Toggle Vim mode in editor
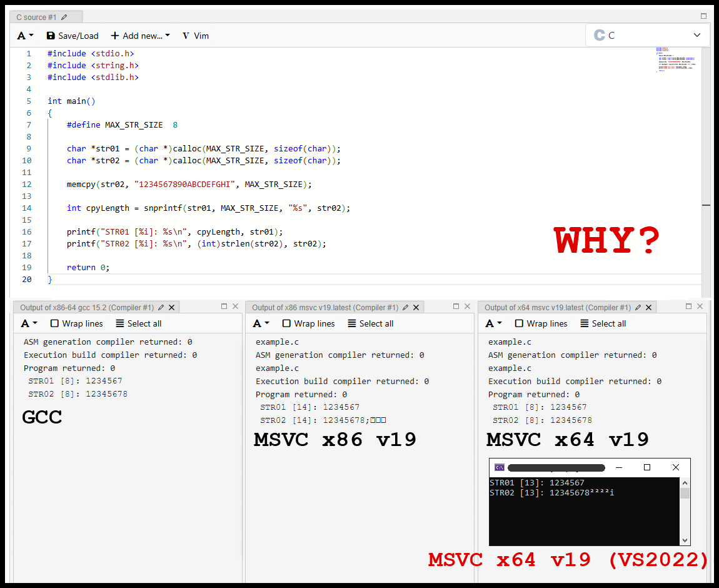 pyautogui.click(x=196, y=36)
